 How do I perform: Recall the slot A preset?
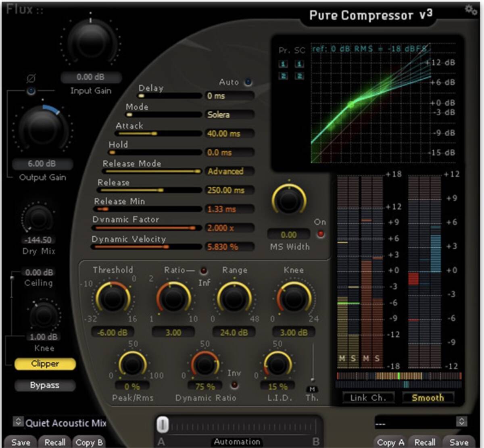[55, 442]
